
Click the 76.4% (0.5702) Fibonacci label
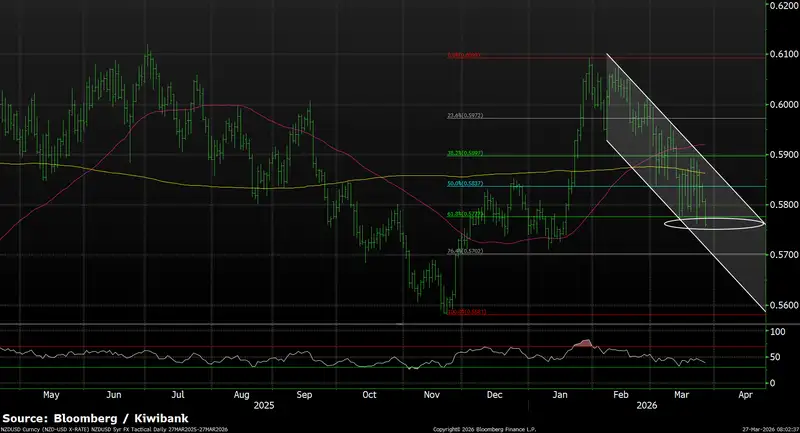[465, 251]
